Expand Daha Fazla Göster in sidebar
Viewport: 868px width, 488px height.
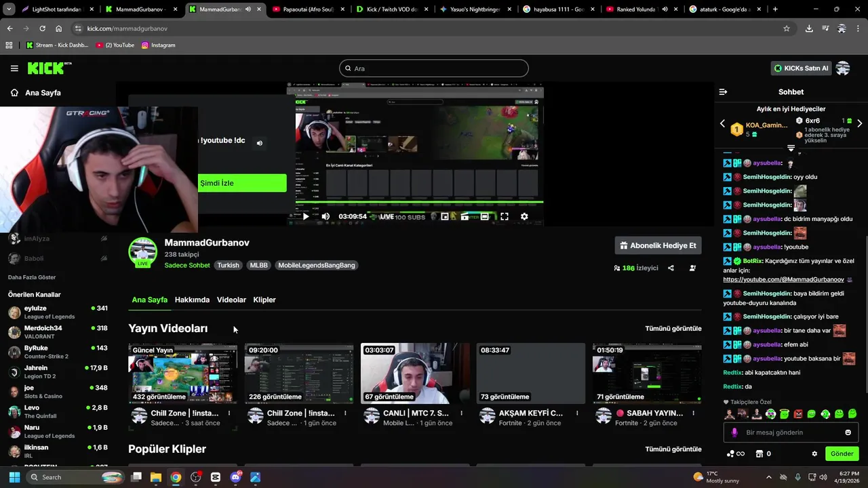click(32, 277)
